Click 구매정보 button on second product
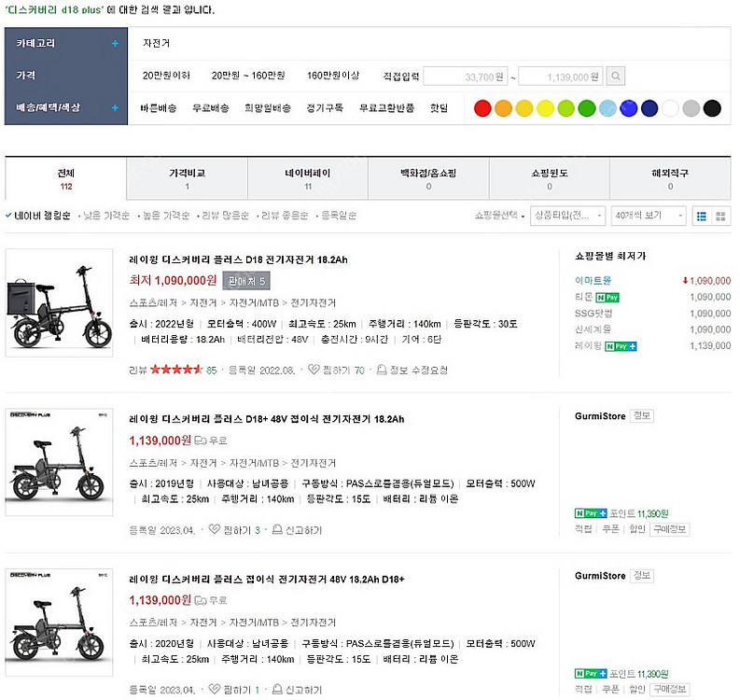Image resolution: width=740 pixels, height=700 pixels. point(669,529)
